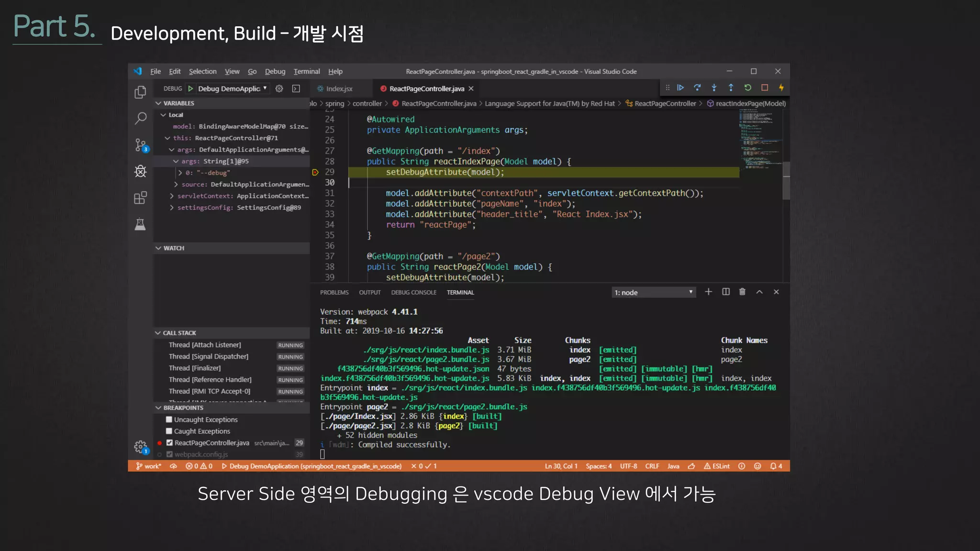This screenshot has width=980, height=551.
Task: Split the terminal panel
Action: 726,292
